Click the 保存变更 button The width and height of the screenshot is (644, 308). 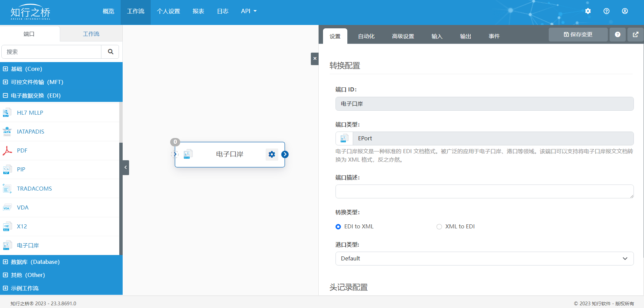click(578, 34)
